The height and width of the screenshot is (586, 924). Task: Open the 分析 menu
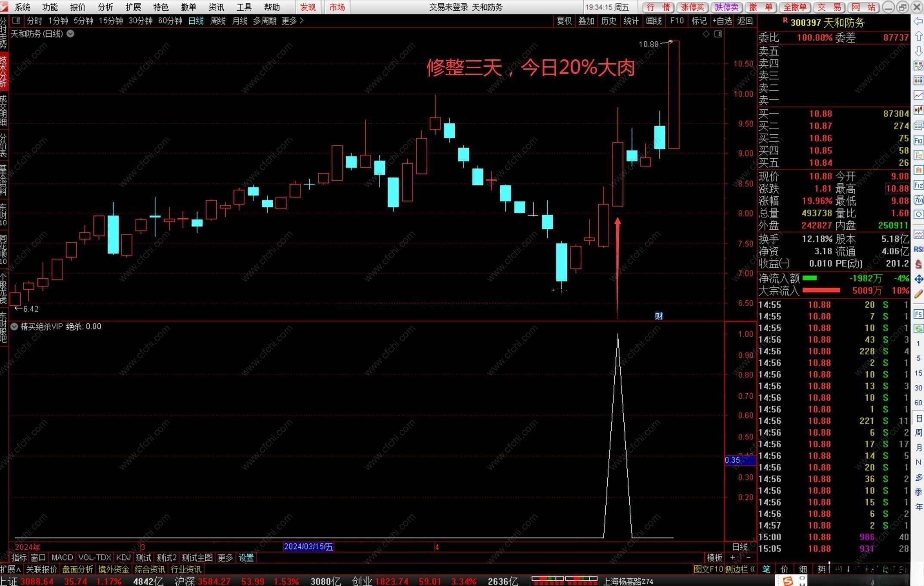coord(105,7)
